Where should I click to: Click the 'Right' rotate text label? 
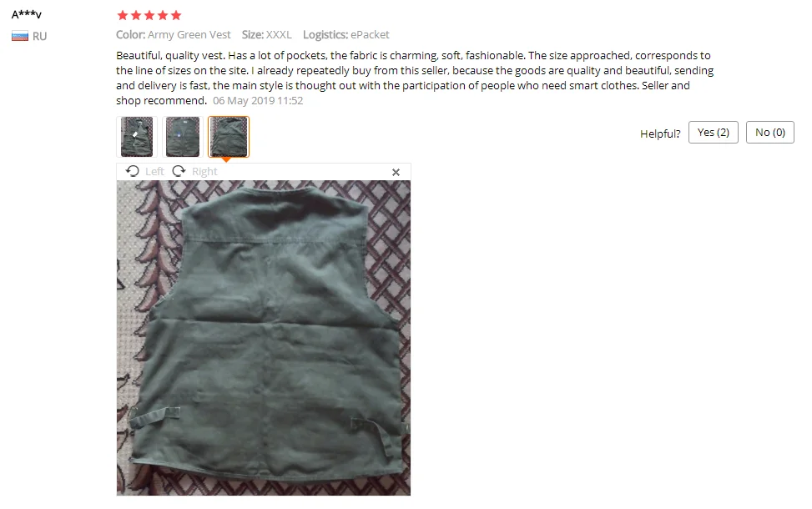click(204, 171)
